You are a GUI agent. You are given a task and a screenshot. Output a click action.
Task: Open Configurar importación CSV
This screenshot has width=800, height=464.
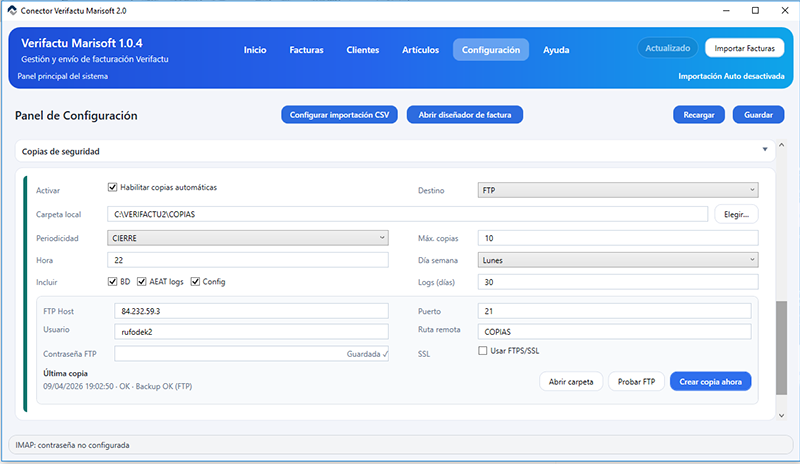(339, 115)
